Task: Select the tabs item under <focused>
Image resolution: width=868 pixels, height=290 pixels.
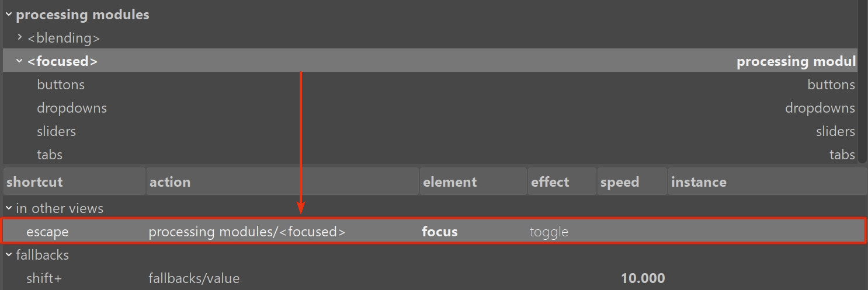Action: tap(50, 155)
